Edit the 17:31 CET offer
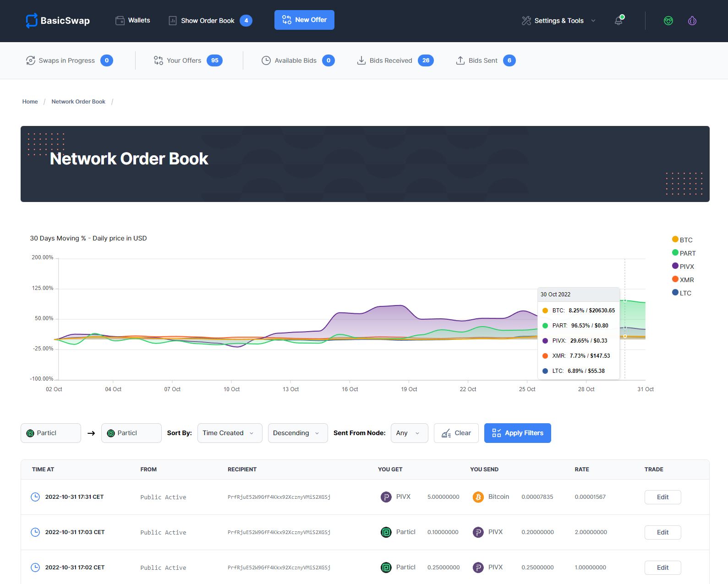728x584 pixels. point(663,497)
